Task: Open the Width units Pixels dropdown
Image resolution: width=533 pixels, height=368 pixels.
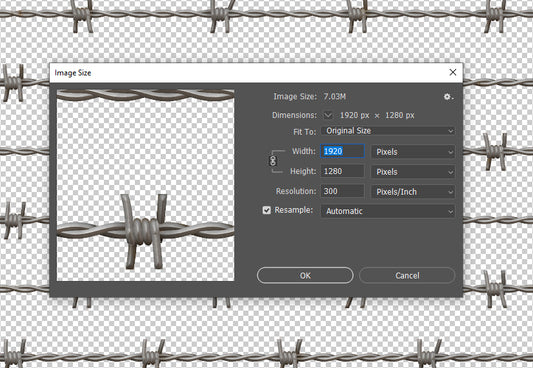Action: point(413,152)
